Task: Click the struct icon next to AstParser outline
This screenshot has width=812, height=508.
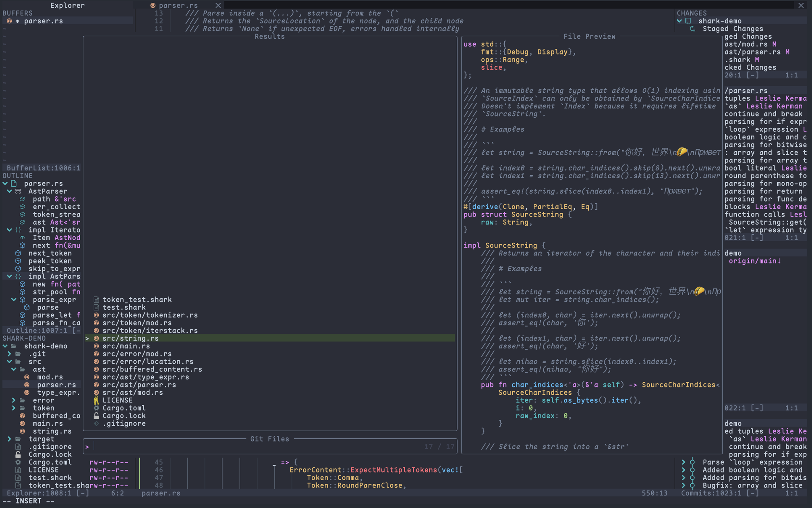Action: coord(18,191)
